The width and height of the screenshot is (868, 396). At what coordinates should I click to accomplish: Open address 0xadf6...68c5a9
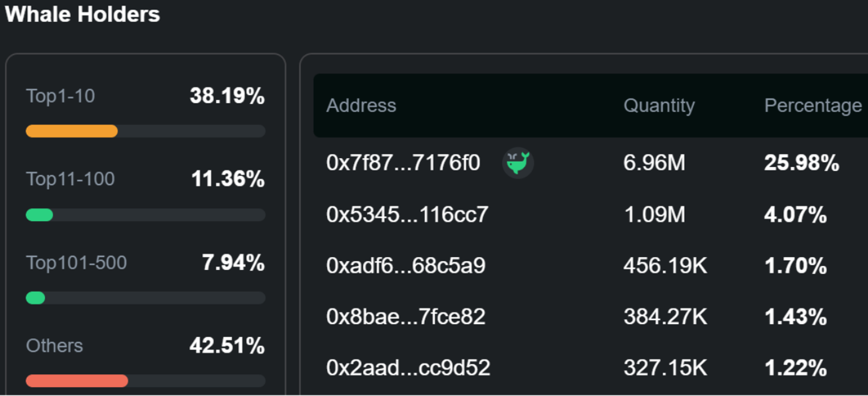pyautogui.click(x=405, y=265)
